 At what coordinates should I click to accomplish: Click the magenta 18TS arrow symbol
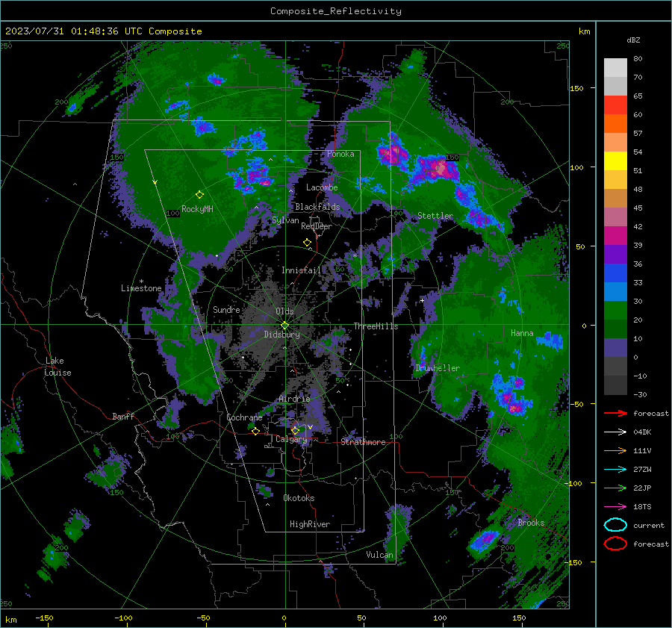(x=615, y=507)
